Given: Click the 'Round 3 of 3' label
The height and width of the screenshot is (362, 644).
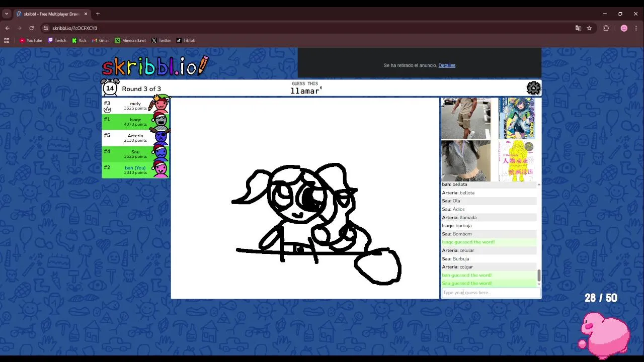Looking at the screenshot, I should click(x=141, y=89).
